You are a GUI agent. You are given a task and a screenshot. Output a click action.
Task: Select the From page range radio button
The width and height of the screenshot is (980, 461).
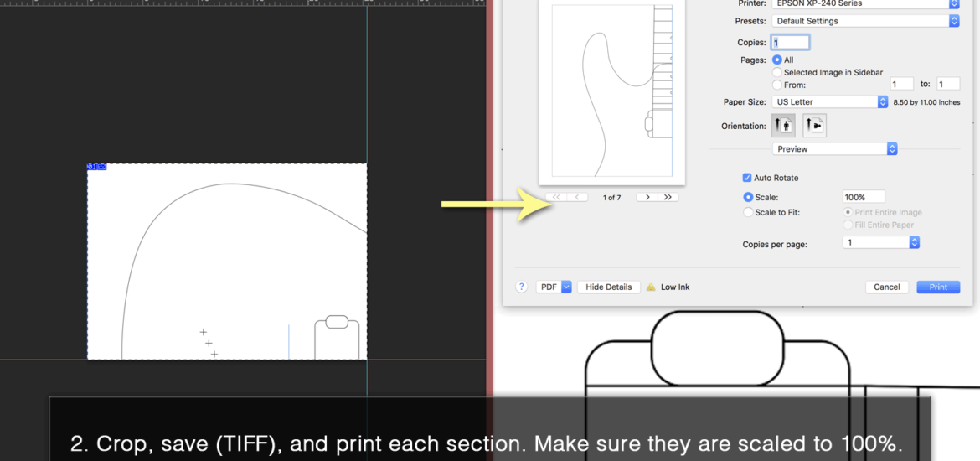point(777,85)
